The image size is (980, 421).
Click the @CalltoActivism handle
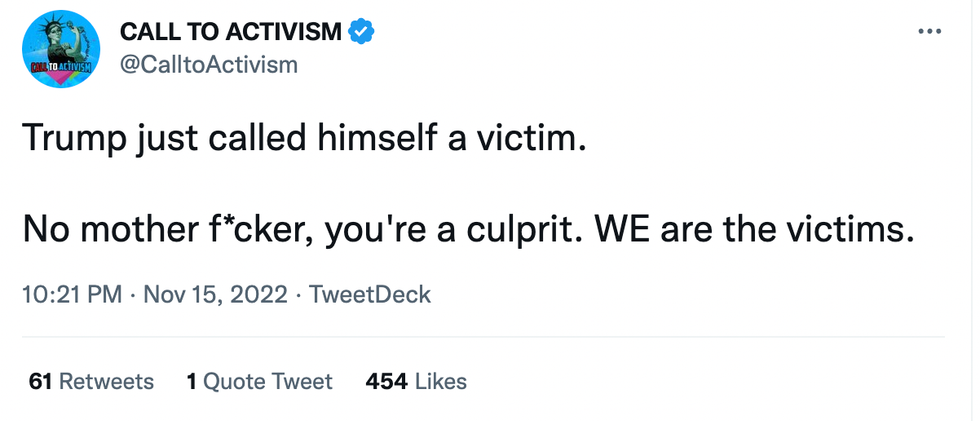[x=208, y=65]
